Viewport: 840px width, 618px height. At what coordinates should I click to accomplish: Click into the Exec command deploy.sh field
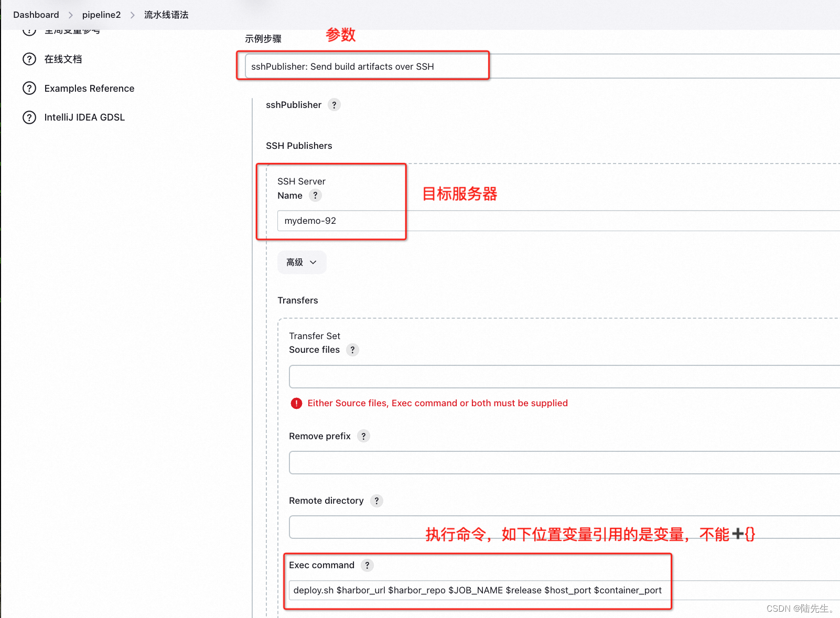click(x=564, y=590)
